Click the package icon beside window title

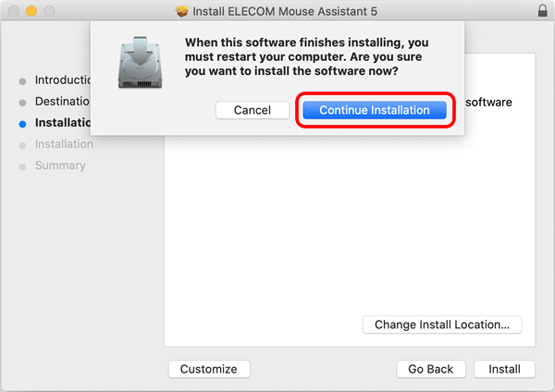pyautogui.click(x=182, y=11)
